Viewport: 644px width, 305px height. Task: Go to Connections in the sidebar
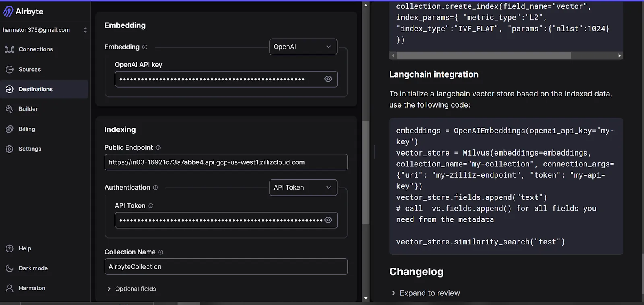click(44, 49)
